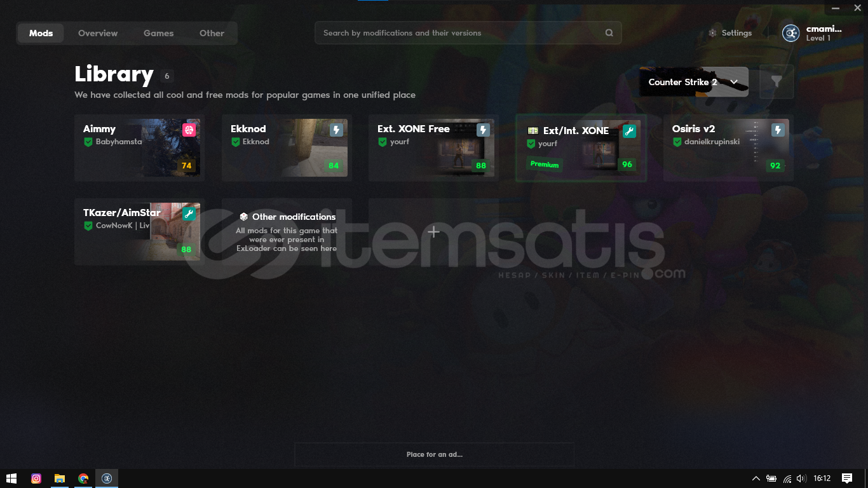Click the battery power tray icon
Image resolution: width=868 pixels, height=488 pixels.
tap(771, 478)
